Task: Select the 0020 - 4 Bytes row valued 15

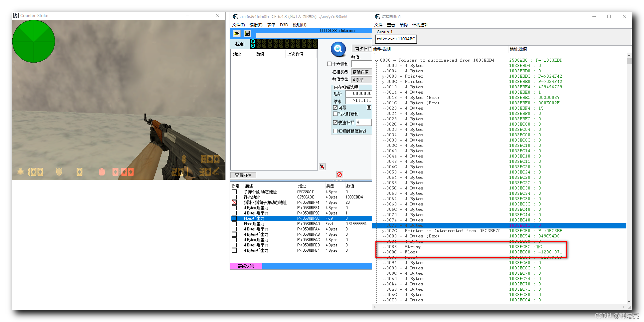Action: 499,108
